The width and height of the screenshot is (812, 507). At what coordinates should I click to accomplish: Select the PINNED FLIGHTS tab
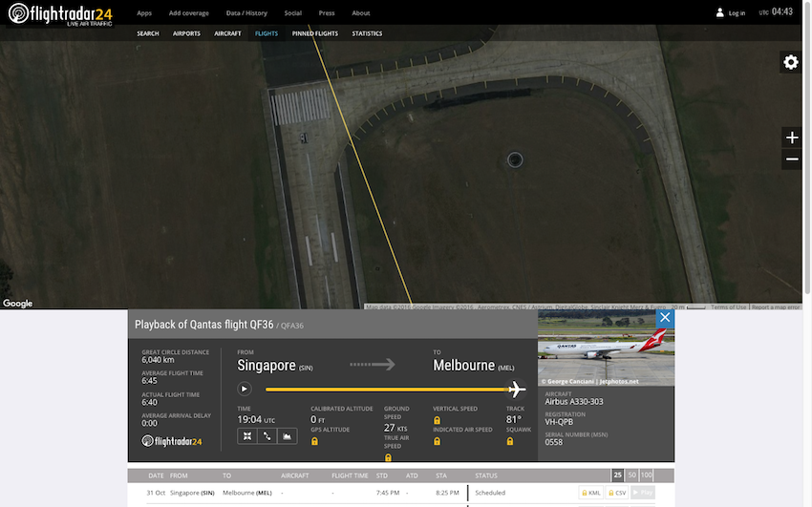(315, 33)
